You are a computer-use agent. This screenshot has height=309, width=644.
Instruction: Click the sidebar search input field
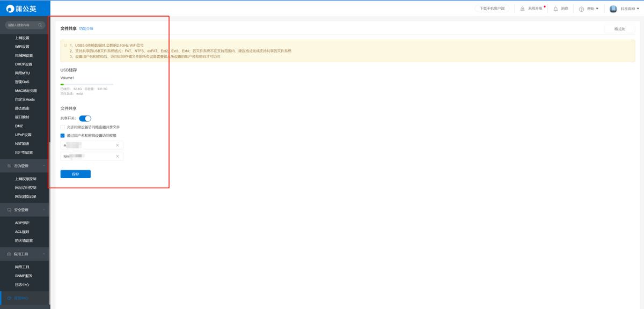tap(25, 25)
